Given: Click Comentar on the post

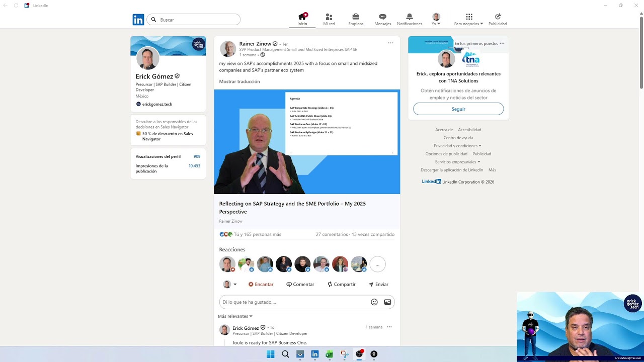Looking at the screenshot, I should point(300,285).
